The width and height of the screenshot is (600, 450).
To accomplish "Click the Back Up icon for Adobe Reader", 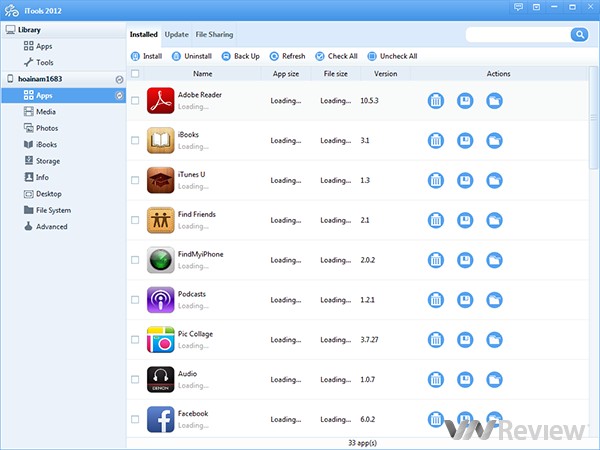I will point(465,101).
